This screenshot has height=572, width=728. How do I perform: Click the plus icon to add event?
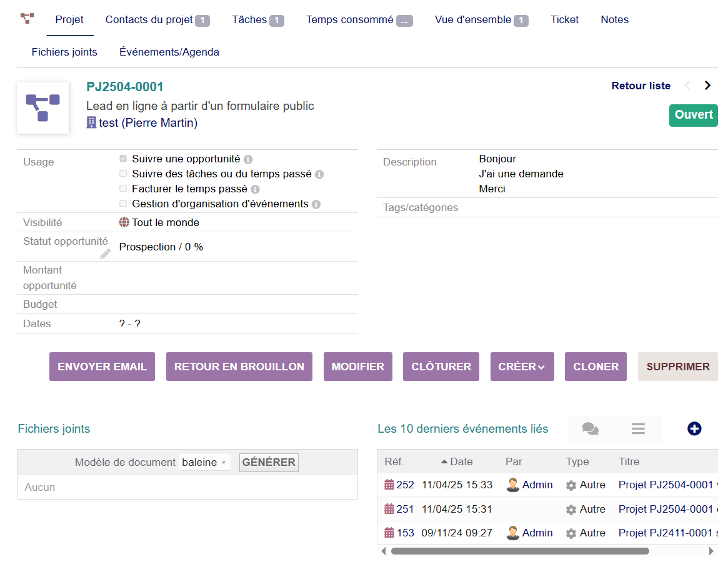694,429
